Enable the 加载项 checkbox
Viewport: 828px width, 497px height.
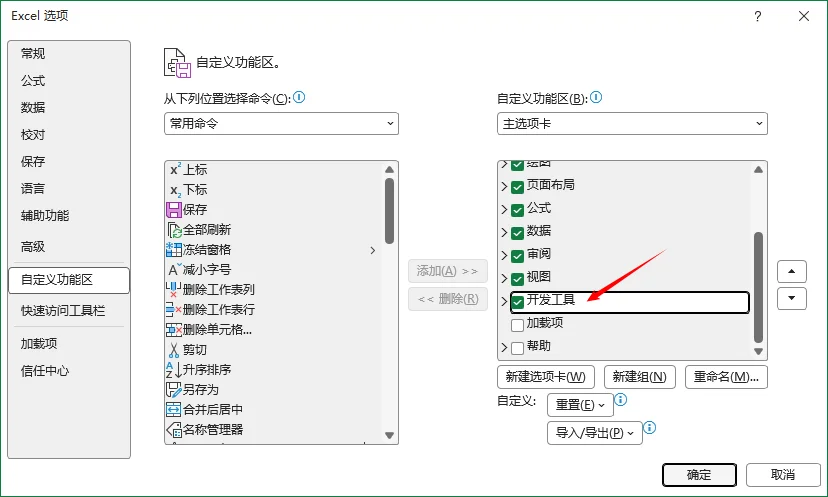[x=518, y=325]
